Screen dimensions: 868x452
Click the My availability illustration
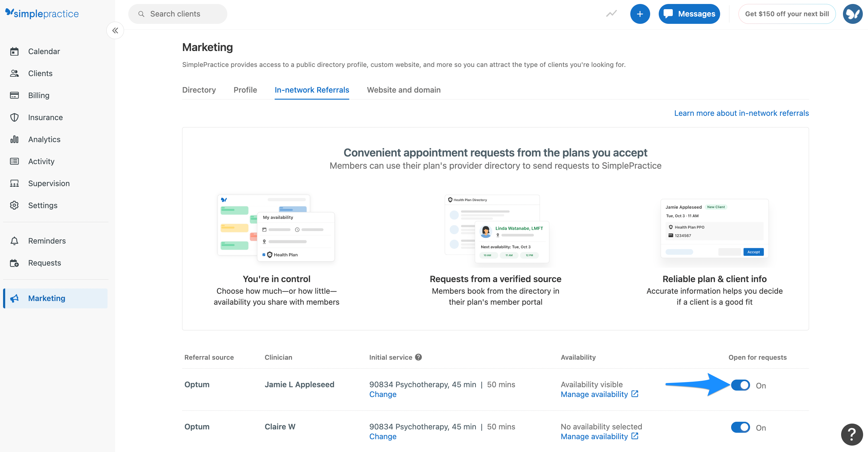coord(276,228)
